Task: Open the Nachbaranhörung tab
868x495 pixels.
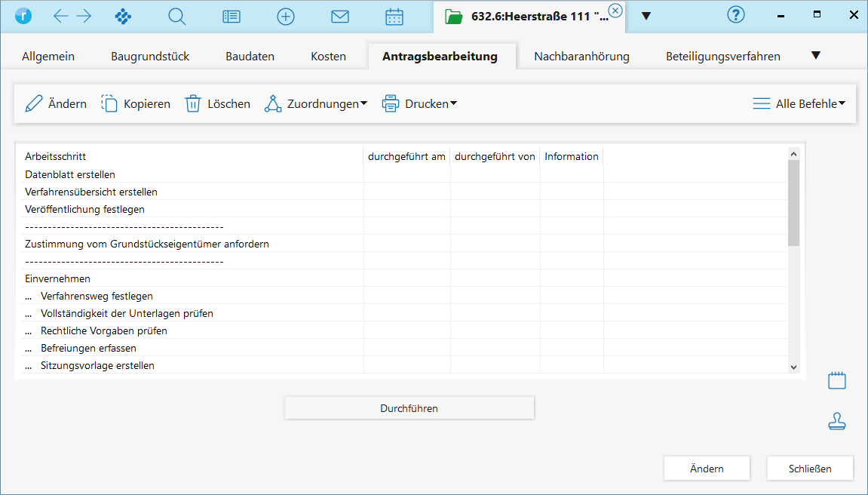Action: pos(581,56)
